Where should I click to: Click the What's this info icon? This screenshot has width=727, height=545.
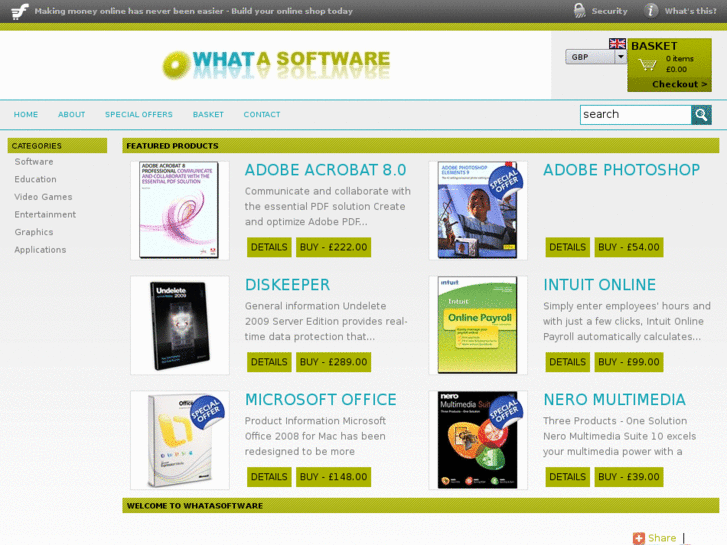(651, 10)
